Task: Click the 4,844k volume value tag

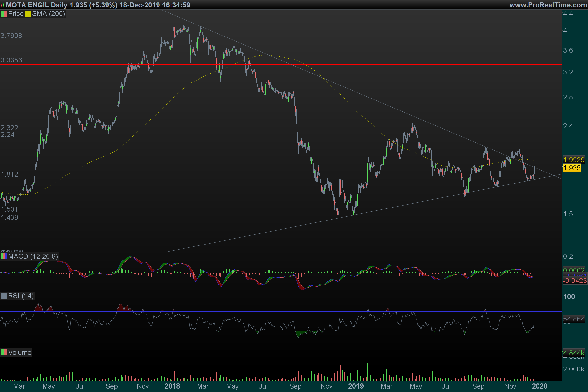Action: [x=574, y=353]
